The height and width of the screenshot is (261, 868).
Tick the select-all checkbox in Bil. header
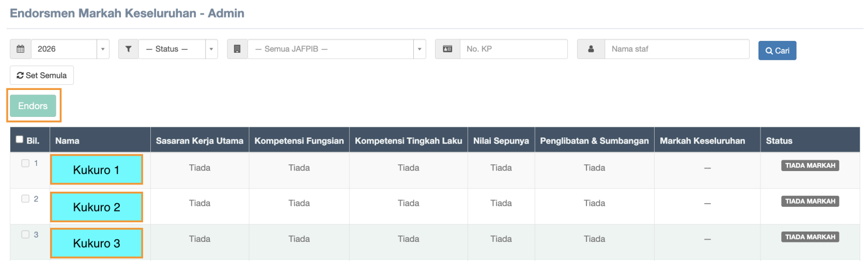[20, 140]
